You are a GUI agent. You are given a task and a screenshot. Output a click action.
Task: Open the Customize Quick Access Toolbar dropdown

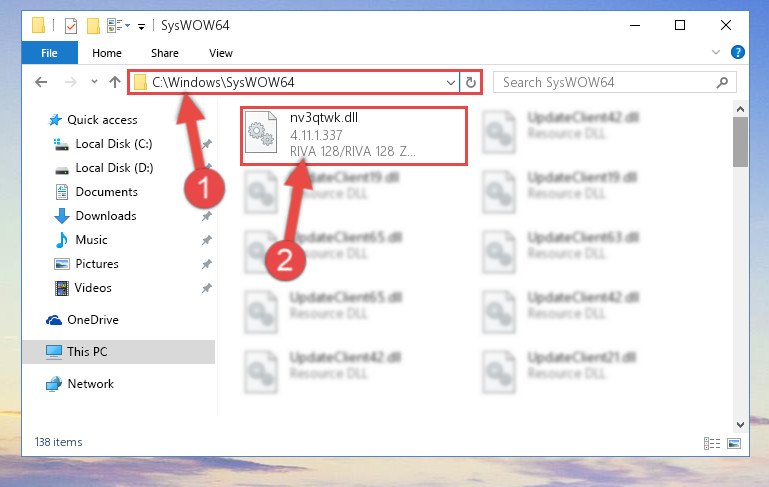(141, 26)
